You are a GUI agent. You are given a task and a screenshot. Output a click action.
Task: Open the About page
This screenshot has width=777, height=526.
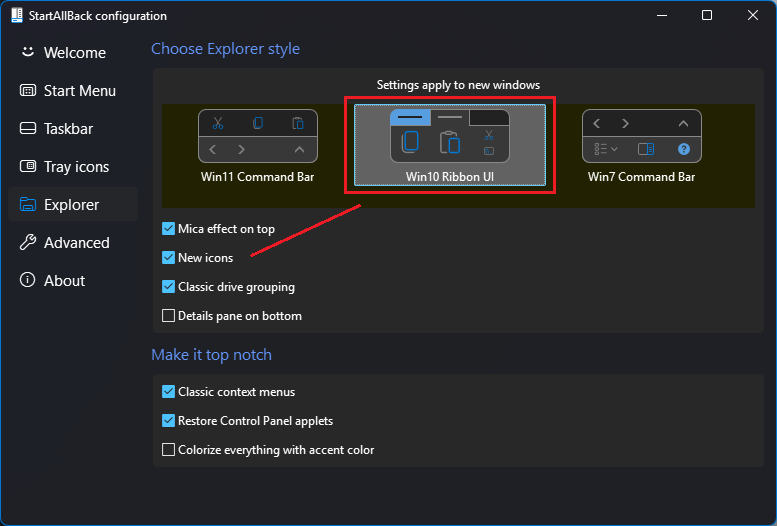(73, 281)
